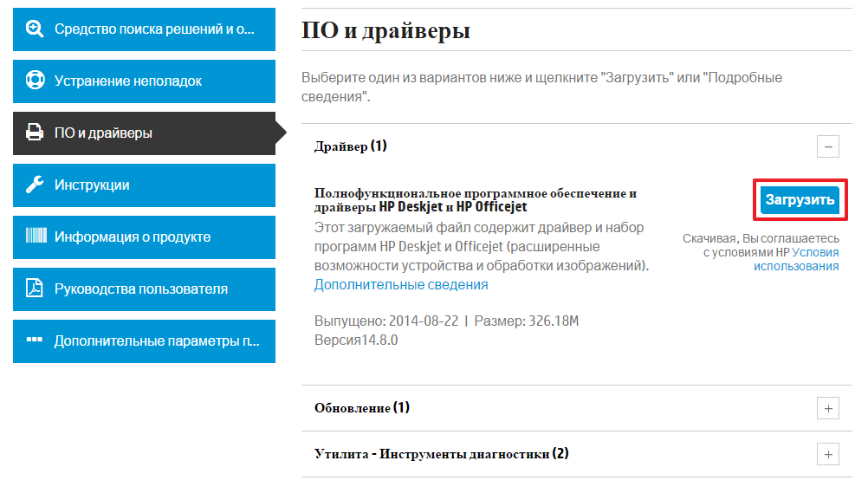Click the Утилита - Инструменты диагностики (2) heading
Image resolution: width=868 pixels, height=480 pixels.
441,453
